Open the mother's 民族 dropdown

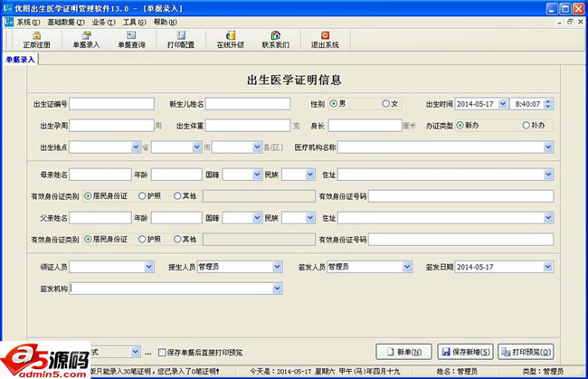[310, 175]
